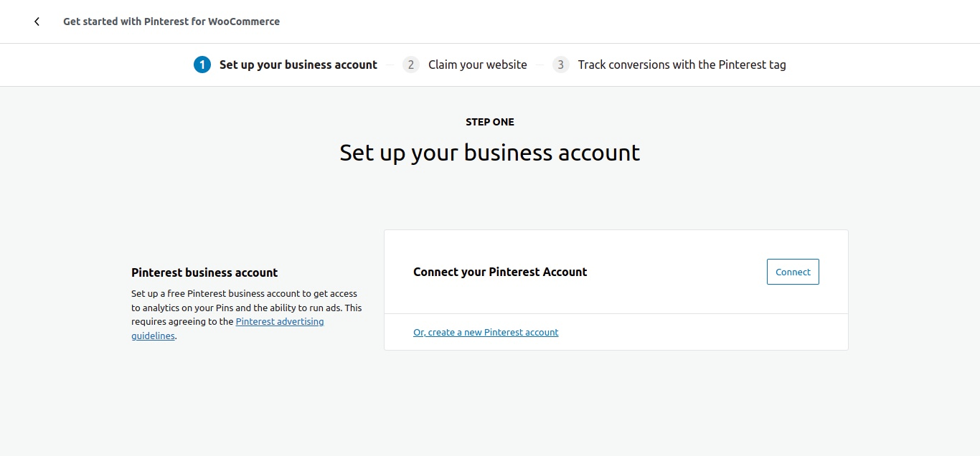Image resolution: width=980 pixels, height=456 pixels.
Task: Click the "Get started with Pinterest for WooCommerce" header
Action: [x=171, y=22]
